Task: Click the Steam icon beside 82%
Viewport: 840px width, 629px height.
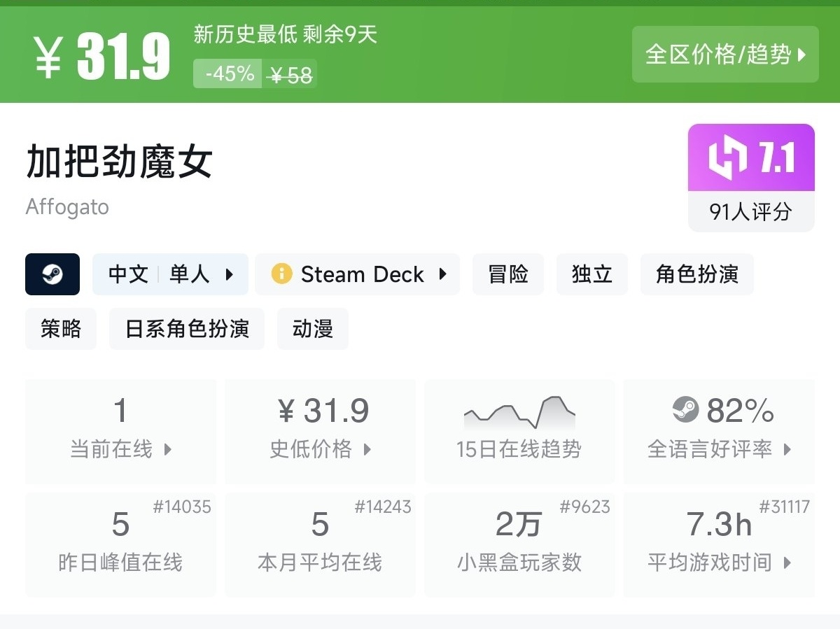Action: pyautogui.click(x=685, y=409)
